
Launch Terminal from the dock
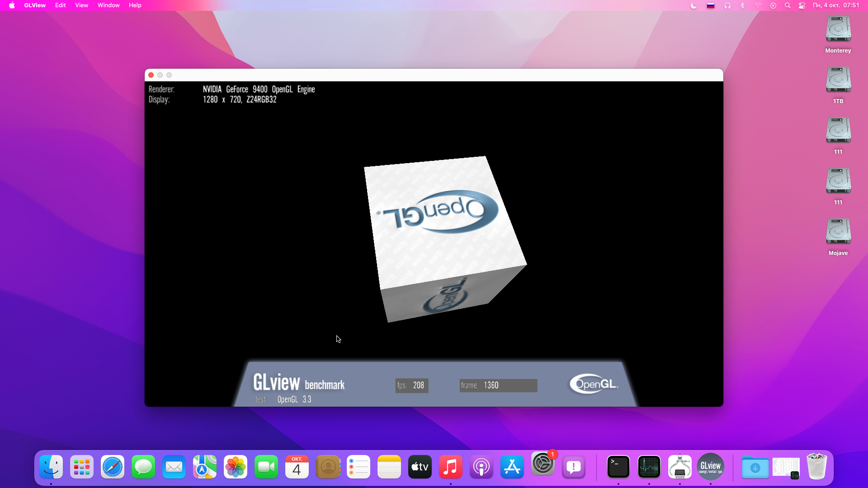[x=618, y=467]
